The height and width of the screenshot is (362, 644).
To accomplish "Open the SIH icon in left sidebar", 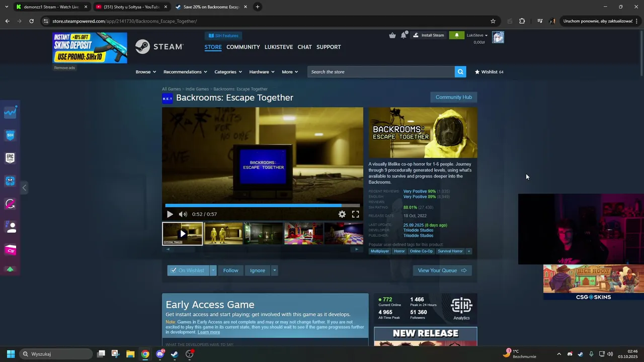I will point(10,135).
